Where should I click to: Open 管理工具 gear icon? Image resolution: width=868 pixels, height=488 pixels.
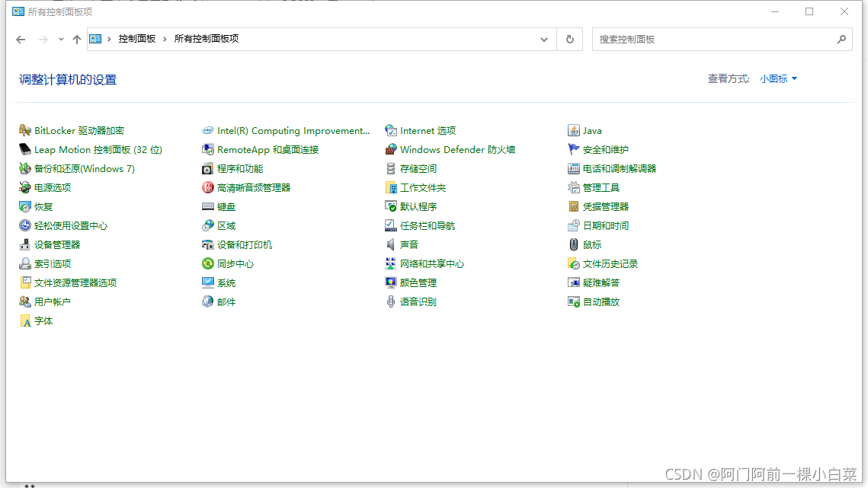(574, 187)
